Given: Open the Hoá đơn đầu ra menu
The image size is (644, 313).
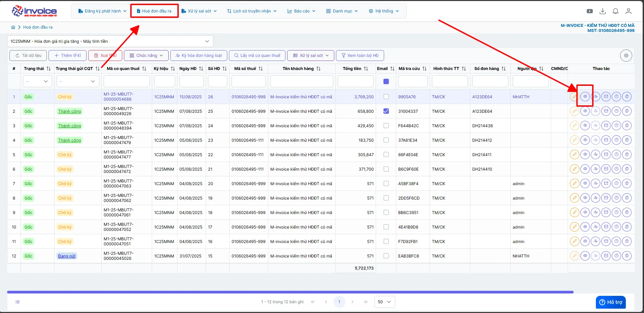Looking at the screenshot, I should coord(155,11).
